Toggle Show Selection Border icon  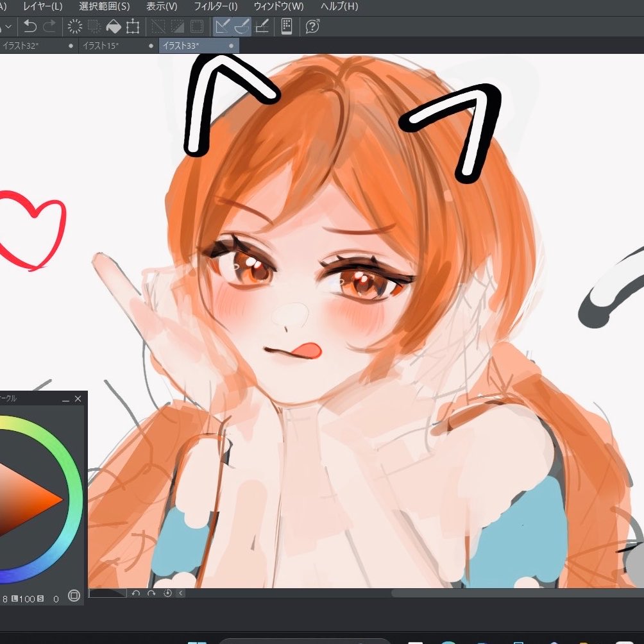point(197,27)
